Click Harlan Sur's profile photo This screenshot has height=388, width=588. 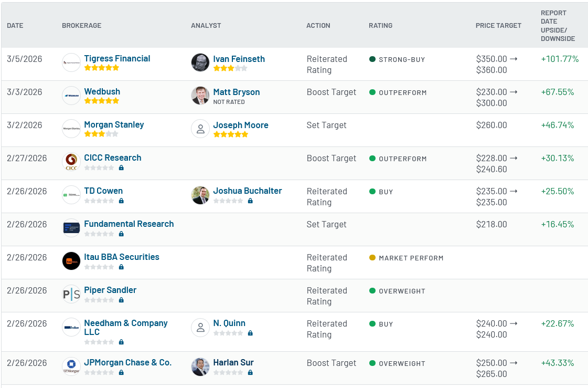coord(200,366)
